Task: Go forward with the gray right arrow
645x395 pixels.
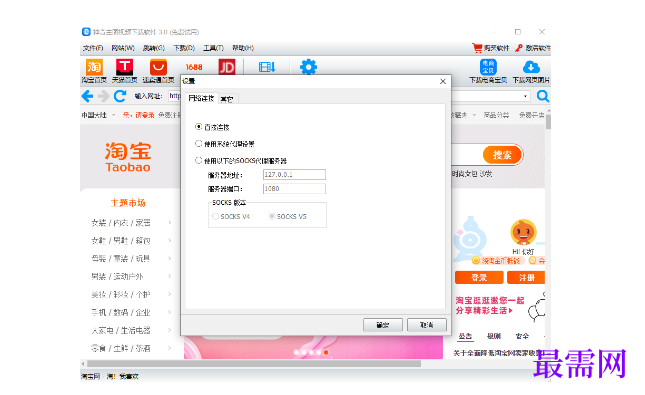Action: (103, 96)
